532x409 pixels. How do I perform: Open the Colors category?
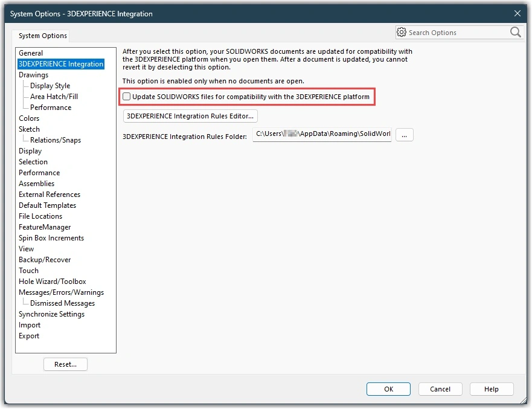(29, 118)
